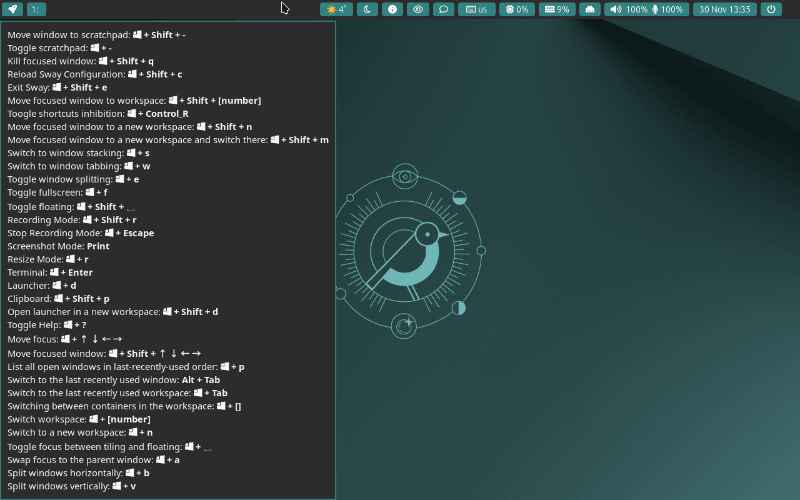
Task: Click the 'Clipboard' shortcut entry
Action: 58,299
